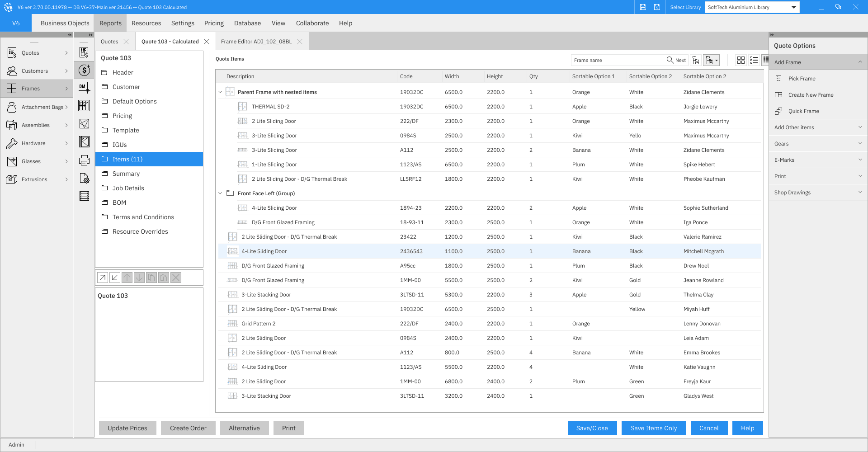Click the printer icon in vertical toolbar
This screenshot has width=868, height=452.
click(x=84, y=160)
